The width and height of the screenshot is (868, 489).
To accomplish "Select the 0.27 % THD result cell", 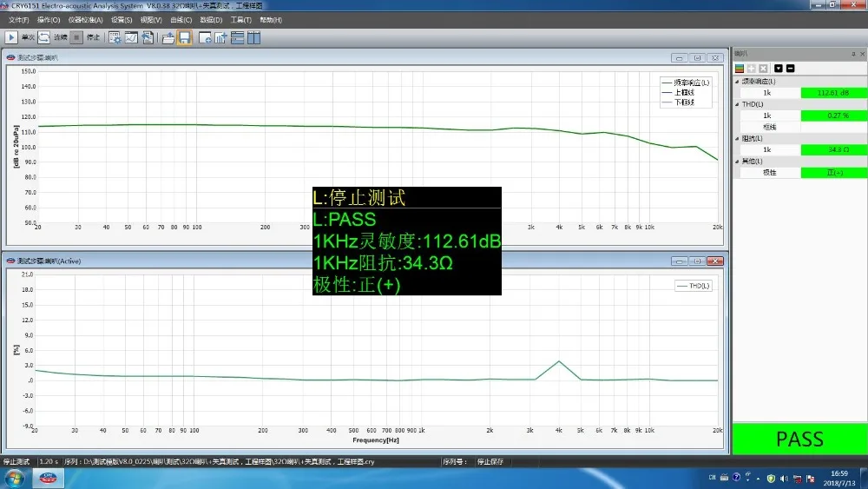I will [833, 116].
